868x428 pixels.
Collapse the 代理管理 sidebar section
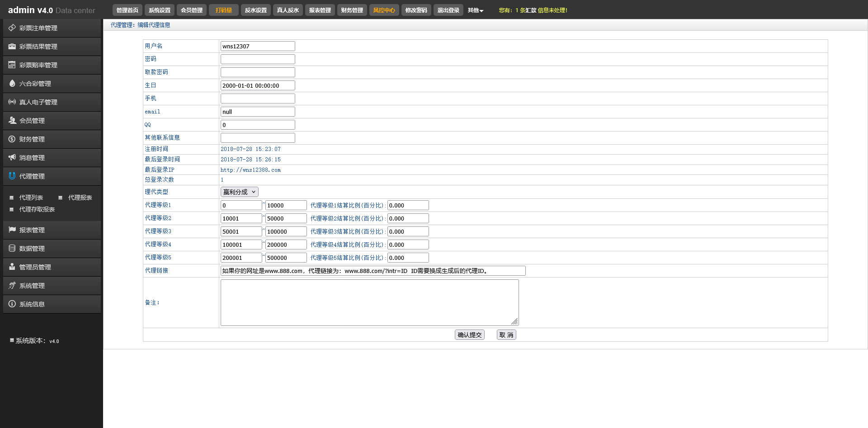point(32,176)
